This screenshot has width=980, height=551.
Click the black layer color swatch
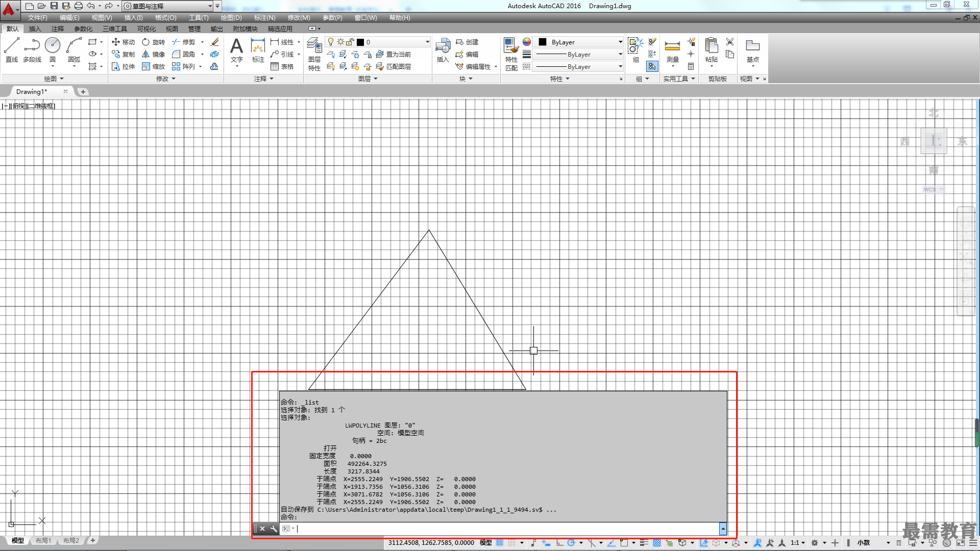(x=360, y=42)
